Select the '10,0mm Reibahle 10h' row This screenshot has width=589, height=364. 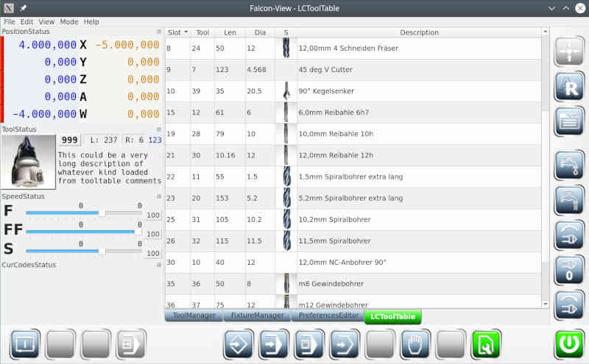pyautogui.click(x=353, y=134)
